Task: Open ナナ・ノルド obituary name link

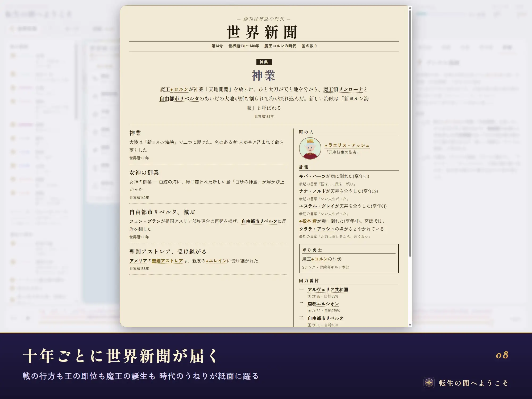Action: pyautogui.click(x=312, y=191)
